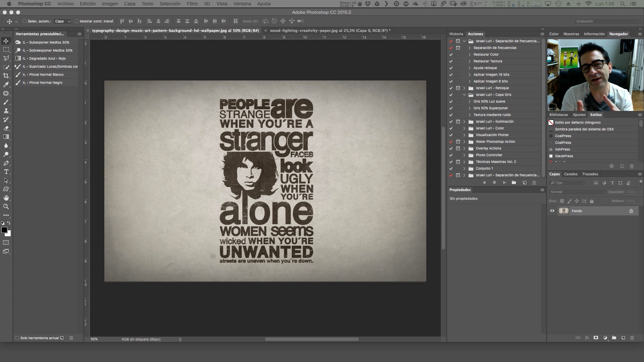Select the Move tool in the toolbar
This screenshot has width=644, height=362.
pyautogui.click(x=6, y=41)
